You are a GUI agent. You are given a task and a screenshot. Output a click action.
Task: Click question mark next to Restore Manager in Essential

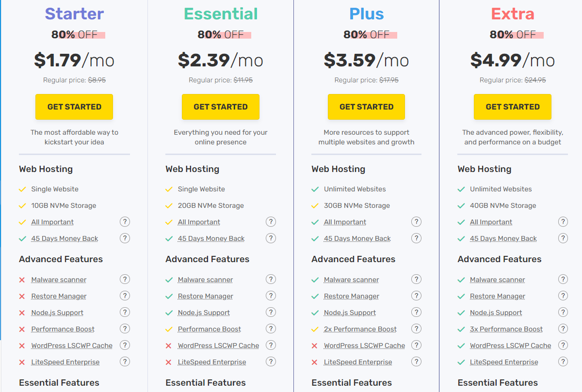tap(271, 296)
